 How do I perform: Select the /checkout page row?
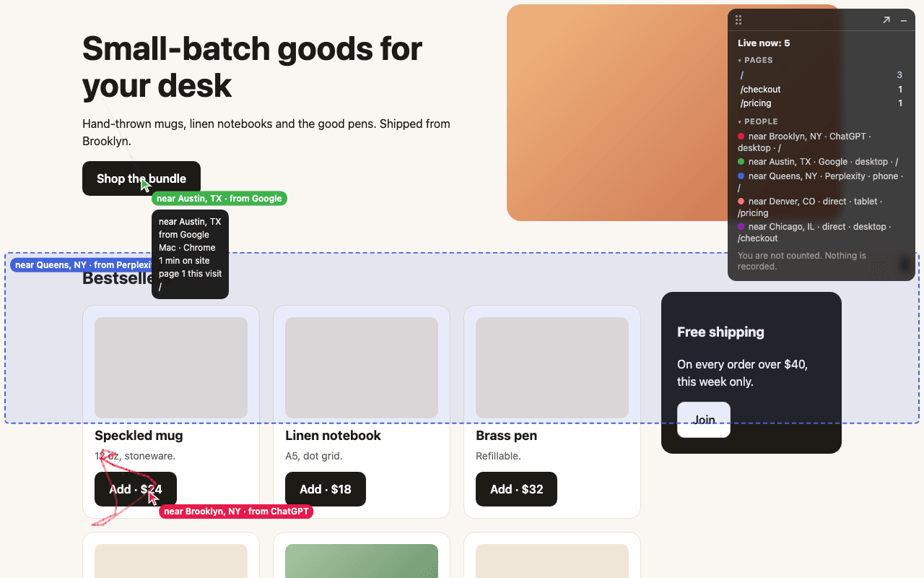[x=821, y=90]
